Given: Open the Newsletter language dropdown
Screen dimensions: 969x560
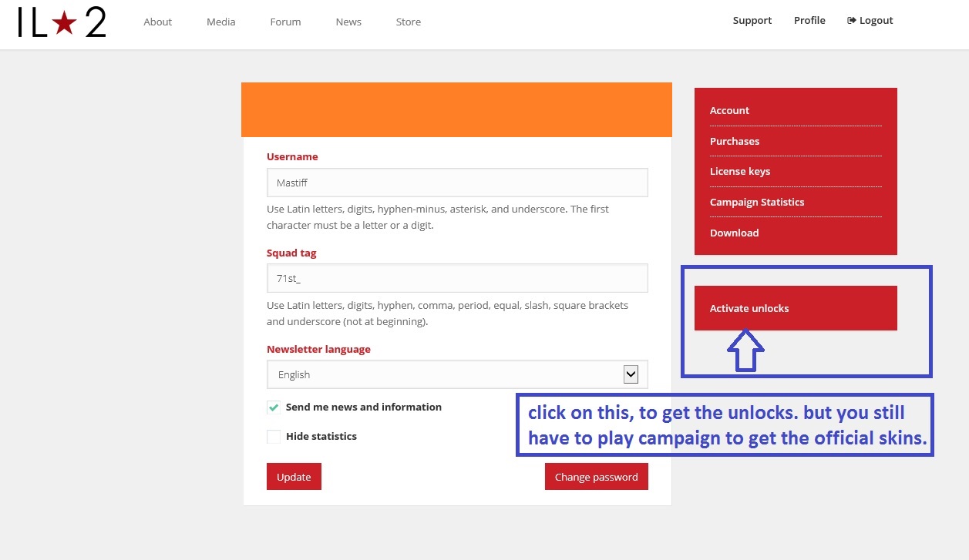Looking at the screenshot, I should pos(457,374).
